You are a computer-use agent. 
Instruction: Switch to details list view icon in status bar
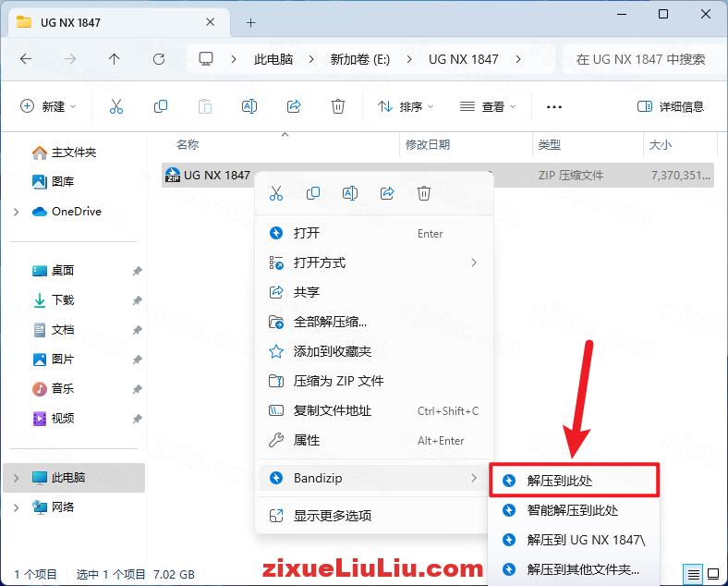693,575
